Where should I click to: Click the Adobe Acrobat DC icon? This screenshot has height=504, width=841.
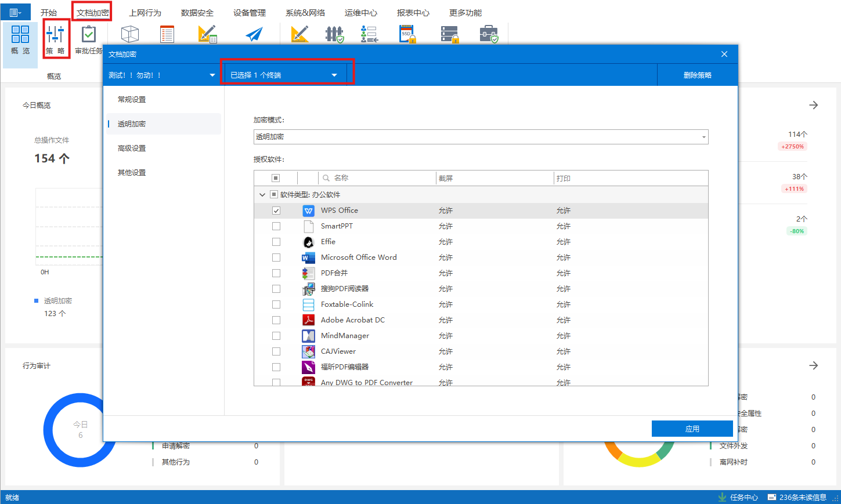(x=308, y=320)
